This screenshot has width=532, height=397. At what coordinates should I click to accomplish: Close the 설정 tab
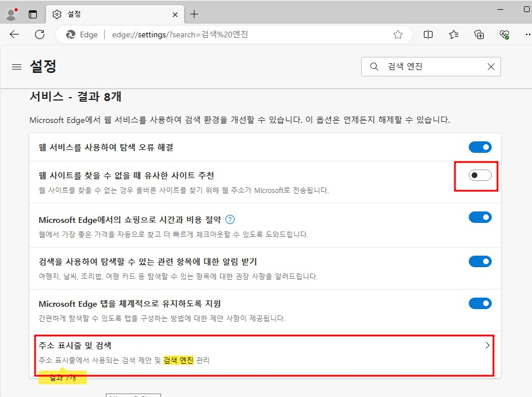tap(175, 14)
